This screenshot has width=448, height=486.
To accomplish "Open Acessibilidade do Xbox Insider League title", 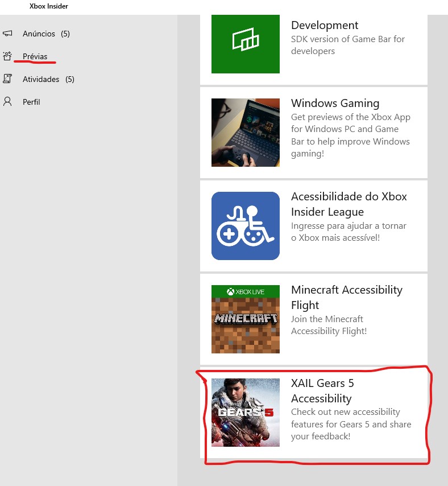I will pyautogui.click(x=349, y=204).
